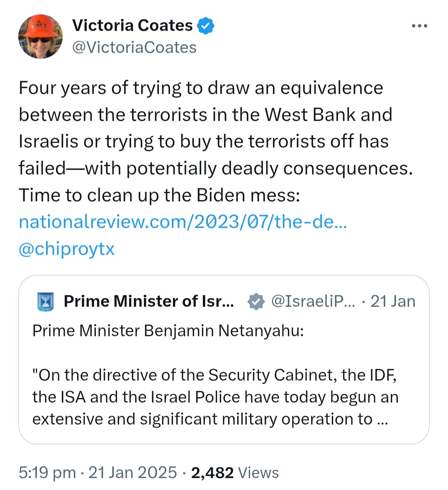Click the "Prime Minister Benjamin Netanyahu:" line
The image size is (448, 490).
[168, 331]
